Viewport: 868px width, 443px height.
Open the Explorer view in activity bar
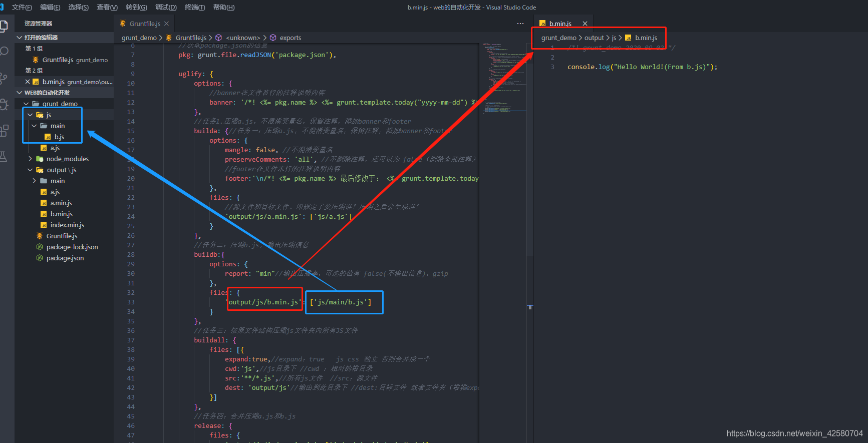(4, 26)
